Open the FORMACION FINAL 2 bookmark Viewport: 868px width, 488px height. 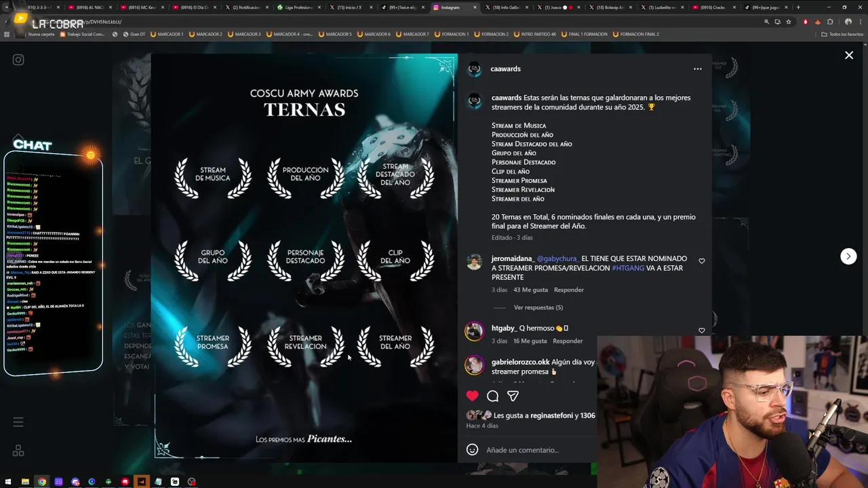click(635, 34)
